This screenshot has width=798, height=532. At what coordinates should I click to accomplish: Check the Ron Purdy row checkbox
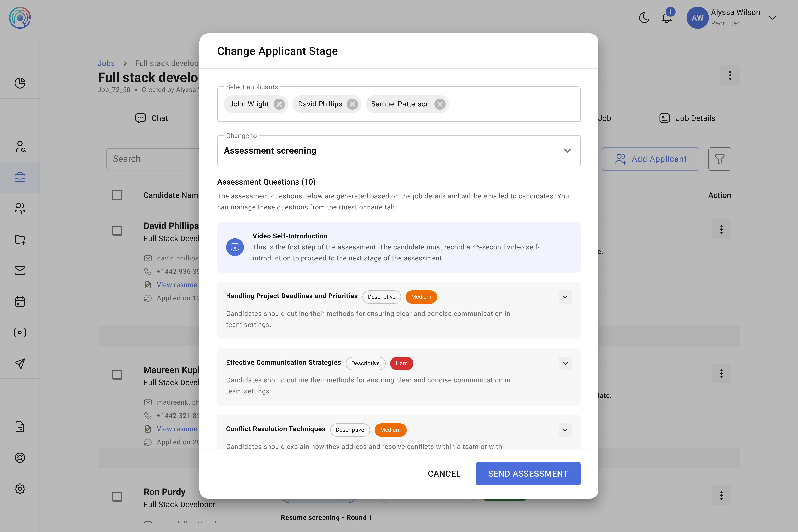click(x=117, y=496)
